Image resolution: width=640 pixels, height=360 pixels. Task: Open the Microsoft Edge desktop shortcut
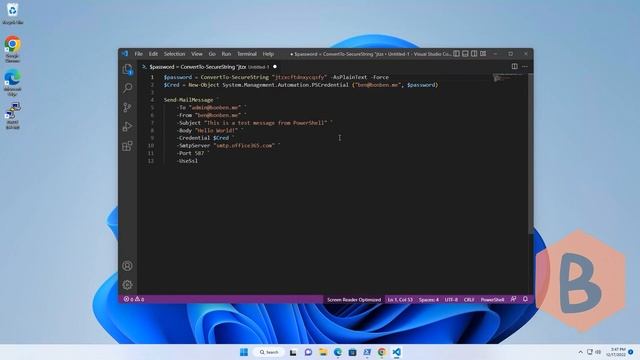[13, 83]
